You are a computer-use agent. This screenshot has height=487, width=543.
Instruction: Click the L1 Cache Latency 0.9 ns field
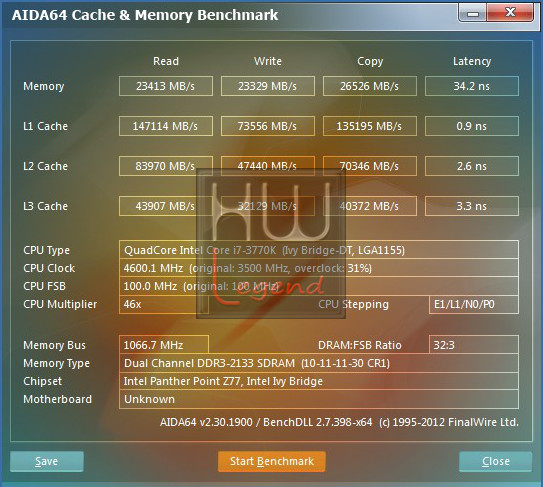click(472, 126)
